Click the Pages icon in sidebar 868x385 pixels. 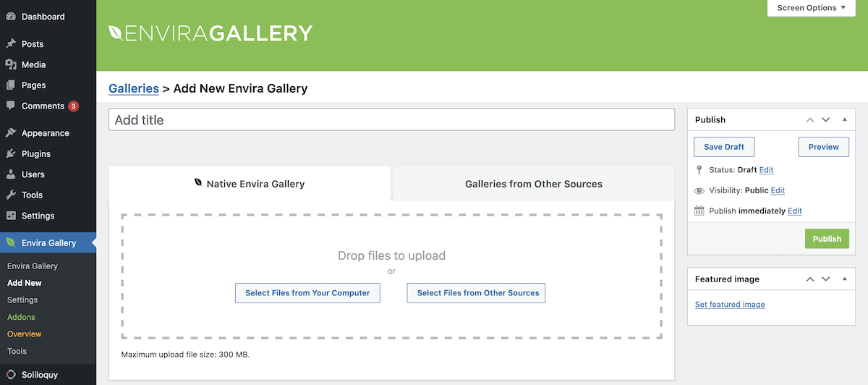point(11,85)
